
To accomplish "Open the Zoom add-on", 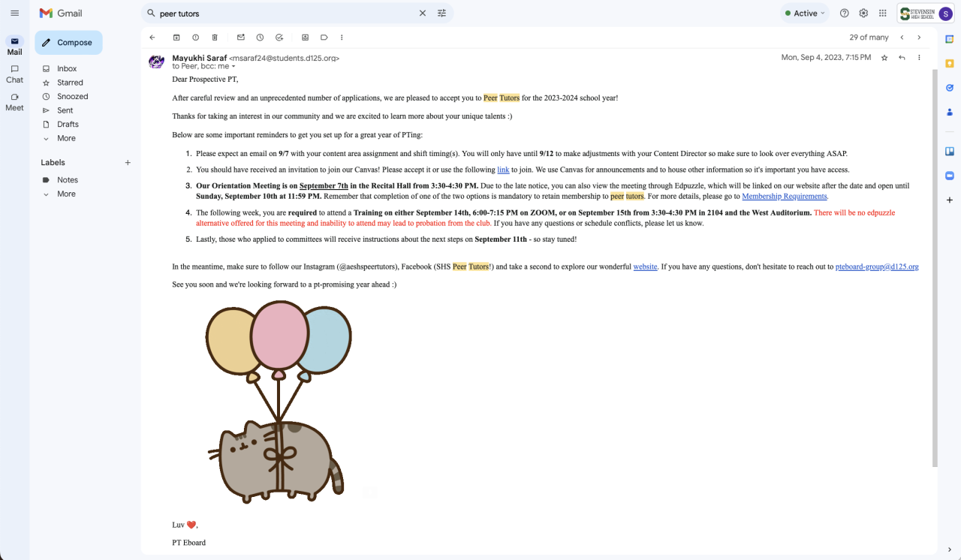I will tap(949, 175).
